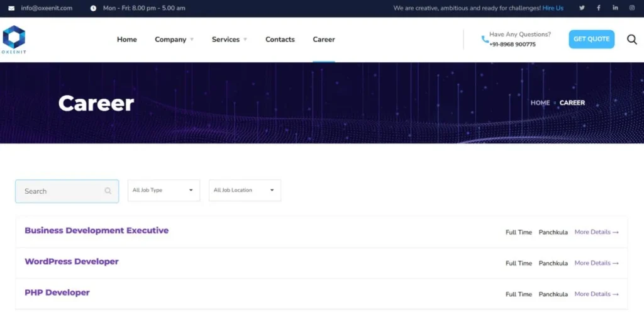The width and height of the screenshot is (644, 322).
Task: Expand the Services menu
Action: click(229, 40)
